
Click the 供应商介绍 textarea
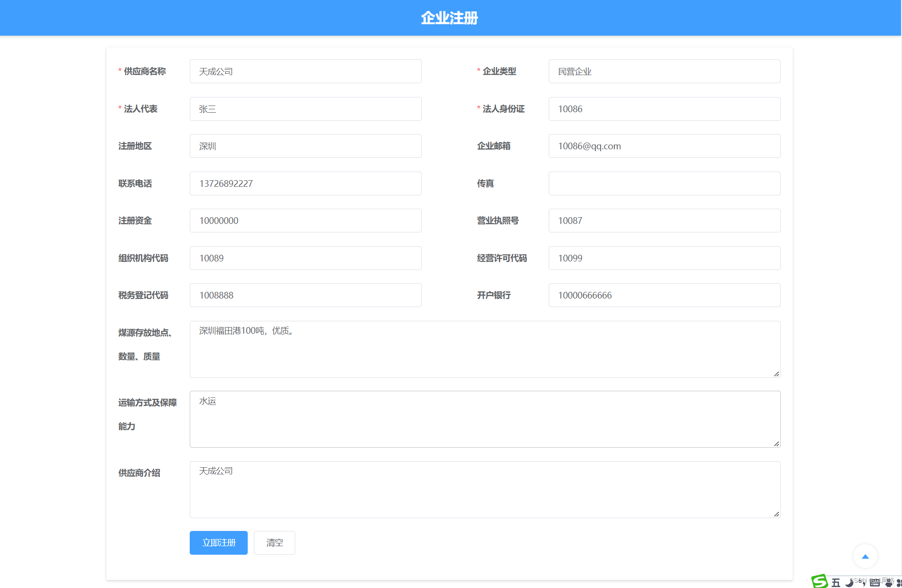[x=485, y=490]
